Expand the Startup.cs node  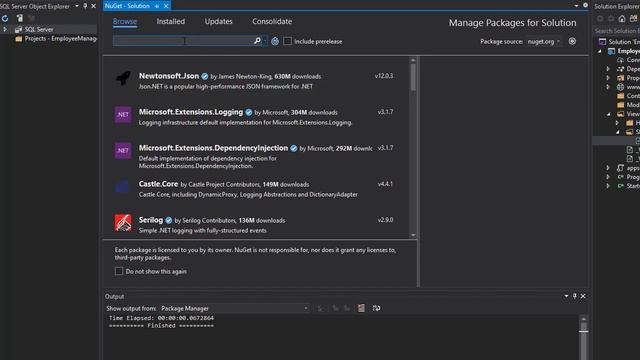[608, 186]
